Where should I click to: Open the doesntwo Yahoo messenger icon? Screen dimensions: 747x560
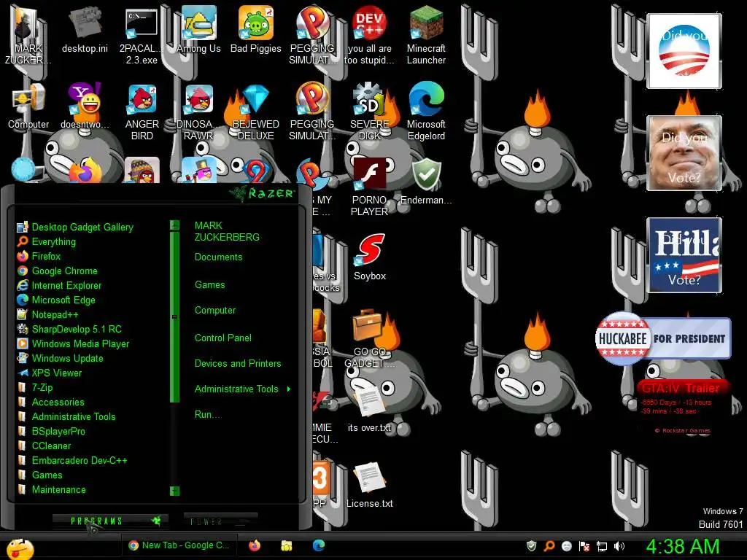85,106
